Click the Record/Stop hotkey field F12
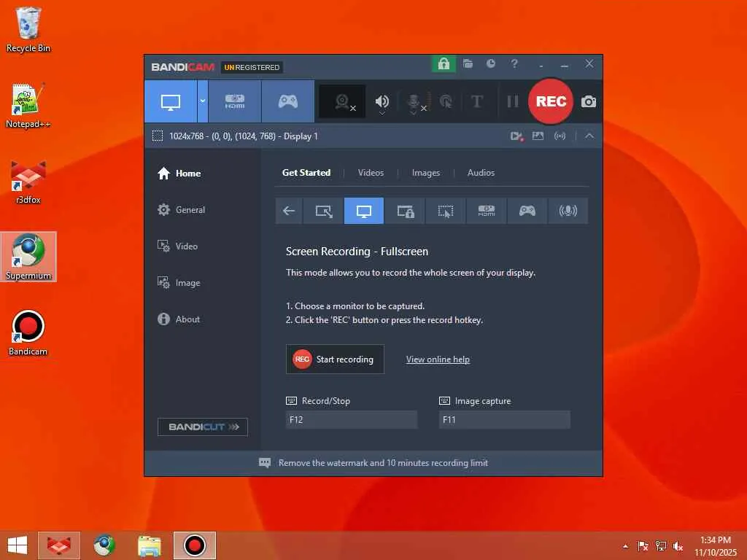Image resolution: width=747 pixels, height=560 pixels. point(352,420)
